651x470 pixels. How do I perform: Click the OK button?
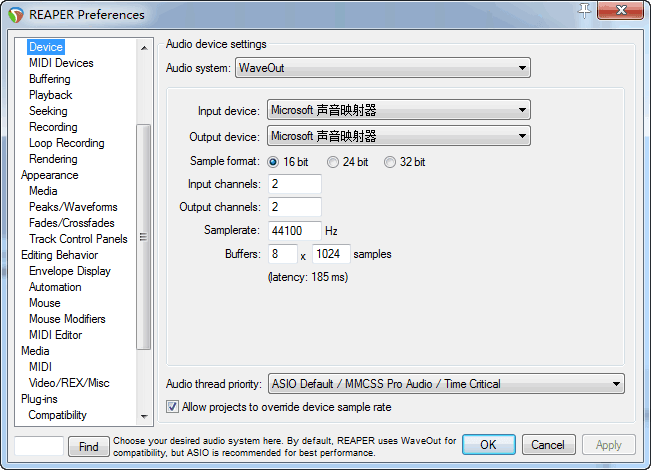click(x=489, y=445)
